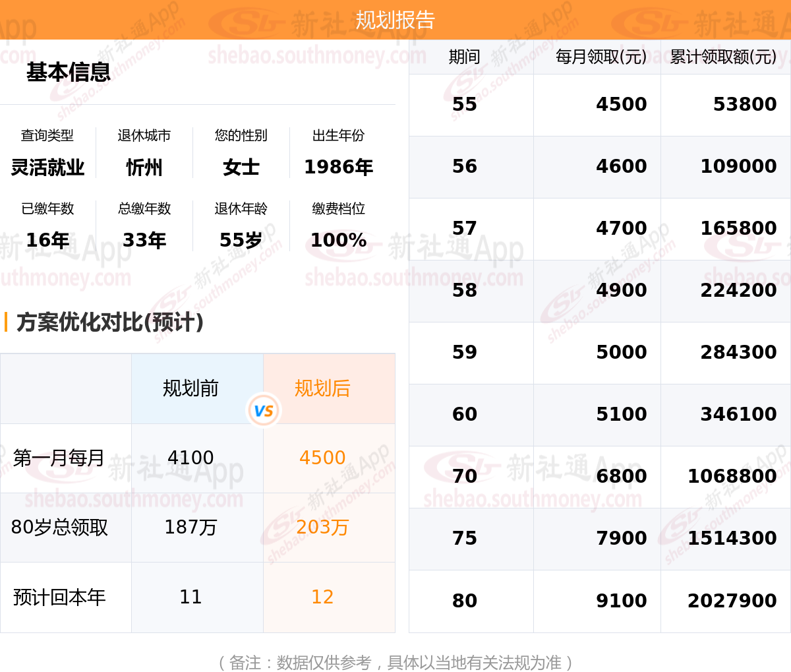Click the 退休城市 label
This screenshot has width=791, height=672.
click(x=144, y=135)
